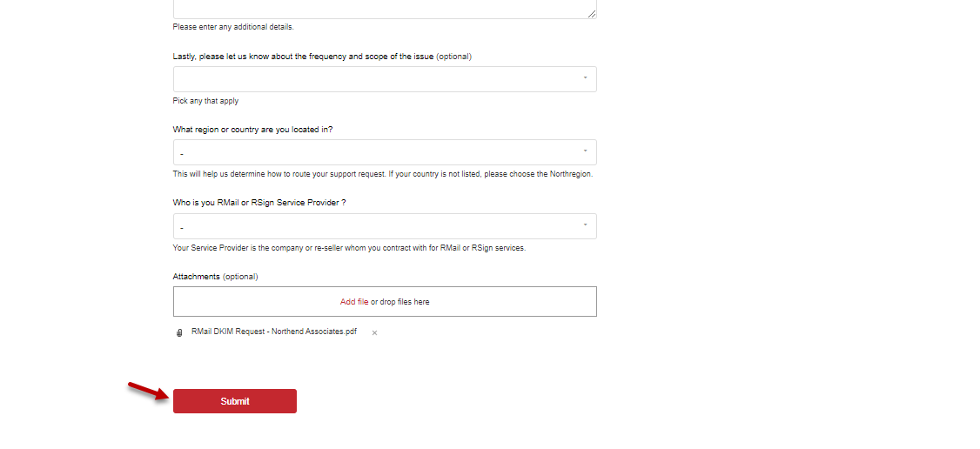Image resolution: width=980 pixels, height=449 pixels.
Task: Open the RMail DKIM Request PDF file name
Action: pyautogui.click(x=273, y=332)
